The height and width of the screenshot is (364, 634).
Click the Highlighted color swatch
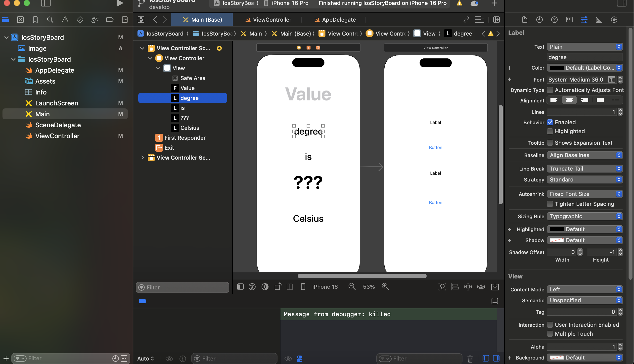pyautogui.click(x=557, y=229)
